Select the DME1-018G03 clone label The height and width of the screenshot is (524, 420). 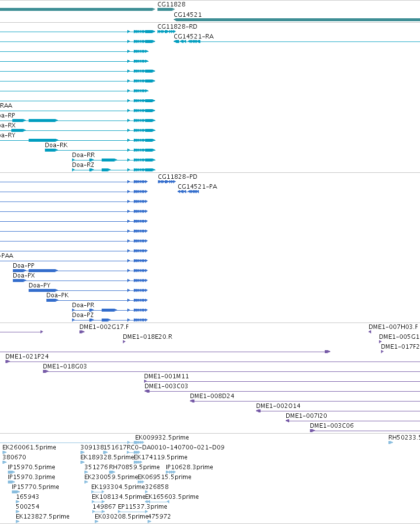[x=65, y=366]
